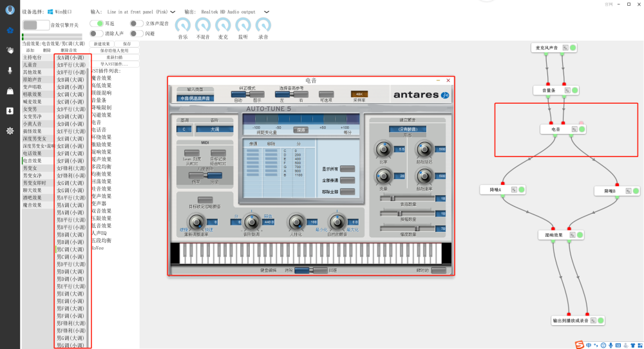Click the 不混音 volume knob
The image size is (644, 349).
coord(203,26)
